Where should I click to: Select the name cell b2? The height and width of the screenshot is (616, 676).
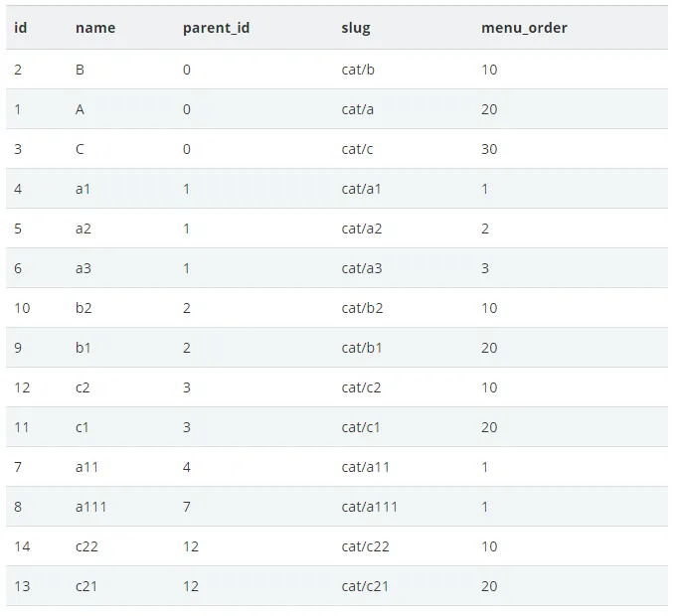[84, 308]
